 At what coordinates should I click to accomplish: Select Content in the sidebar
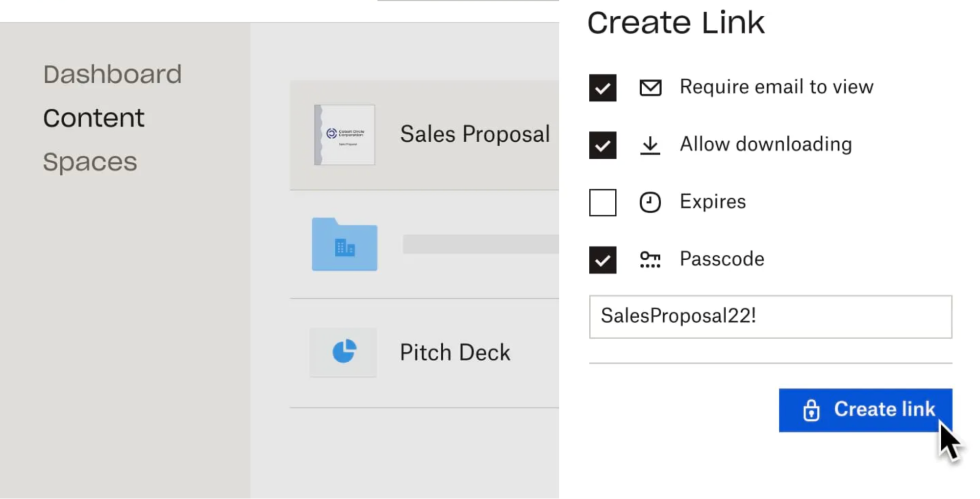94,118
